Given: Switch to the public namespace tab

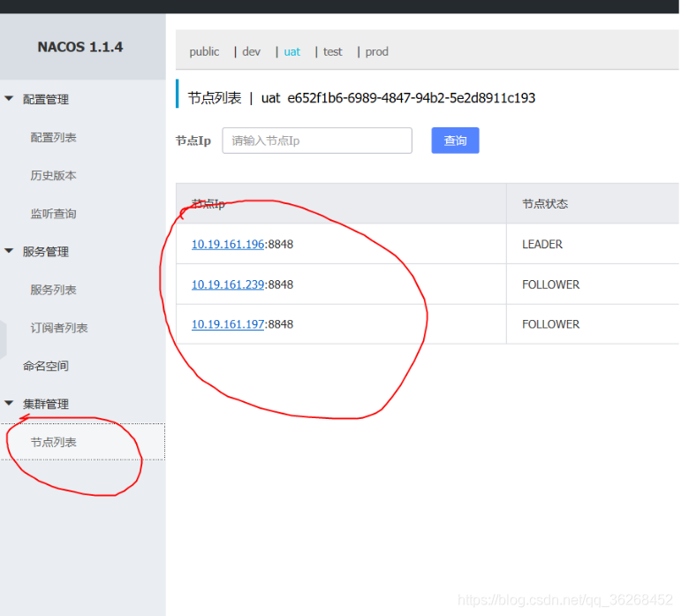Looking at the screenshot, I should point(204,51).
